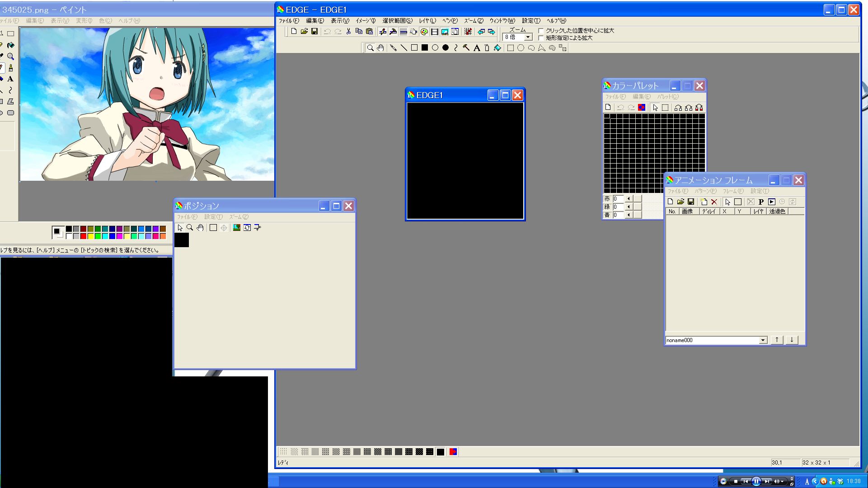Select first cell of EDGE Color Palette grid
The width and height of the screenshot is (868, 488).
point(607,116)
